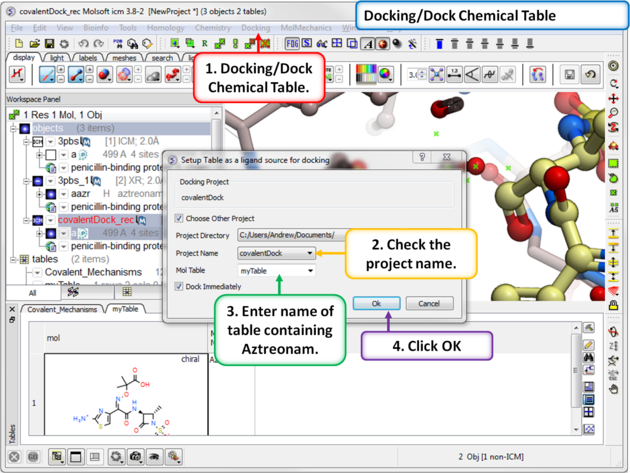The image size is (630, 473).
Task: Click the pencil edit icon beside table
Action: coord(589,344)
